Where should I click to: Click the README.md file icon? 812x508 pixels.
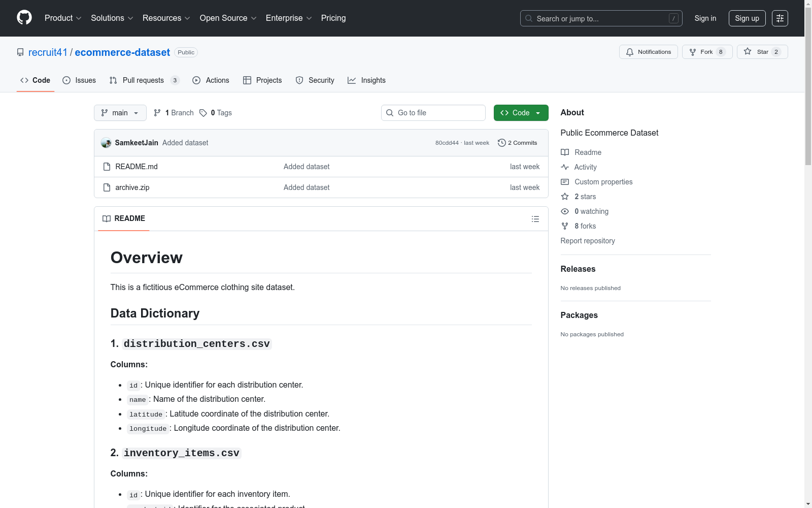(107, 167)
